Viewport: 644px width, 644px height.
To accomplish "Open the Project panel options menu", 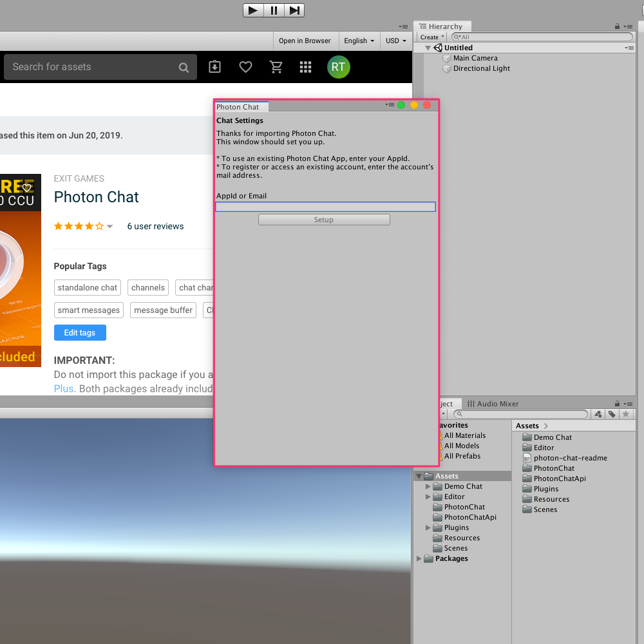I will [628, 404].
